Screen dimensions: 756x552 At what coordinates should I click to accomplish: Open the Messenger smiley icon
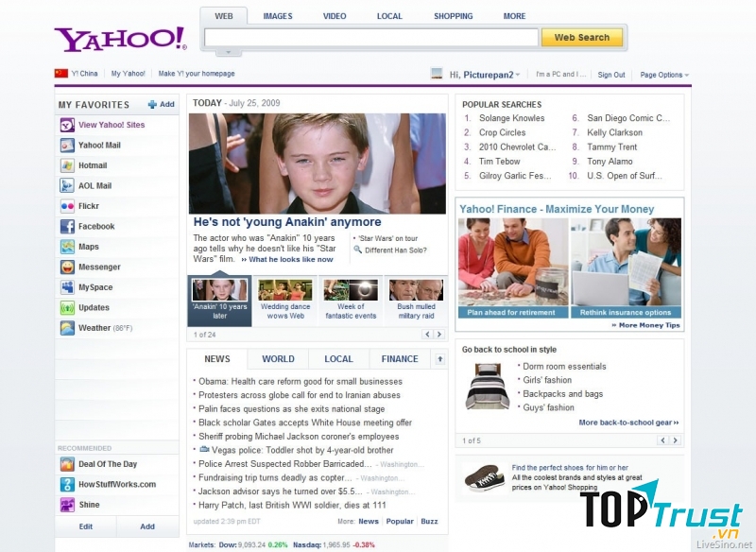point(67,267)
